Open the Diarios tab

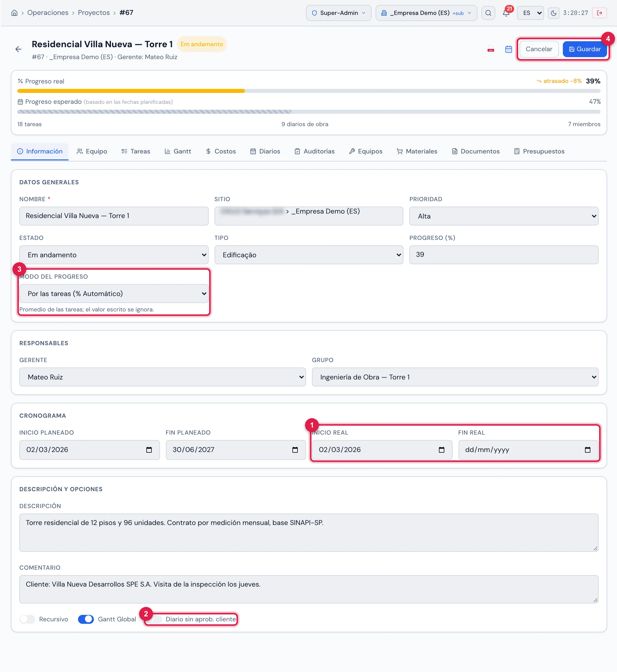tap(265, 151)
